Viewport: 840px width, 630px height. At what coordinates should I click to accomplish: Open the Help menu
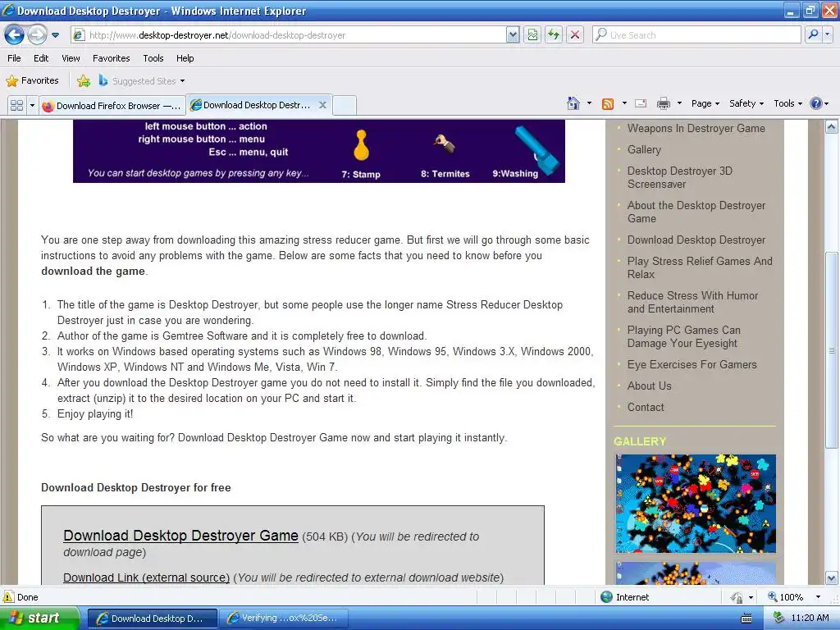click(x=185, y=58)
